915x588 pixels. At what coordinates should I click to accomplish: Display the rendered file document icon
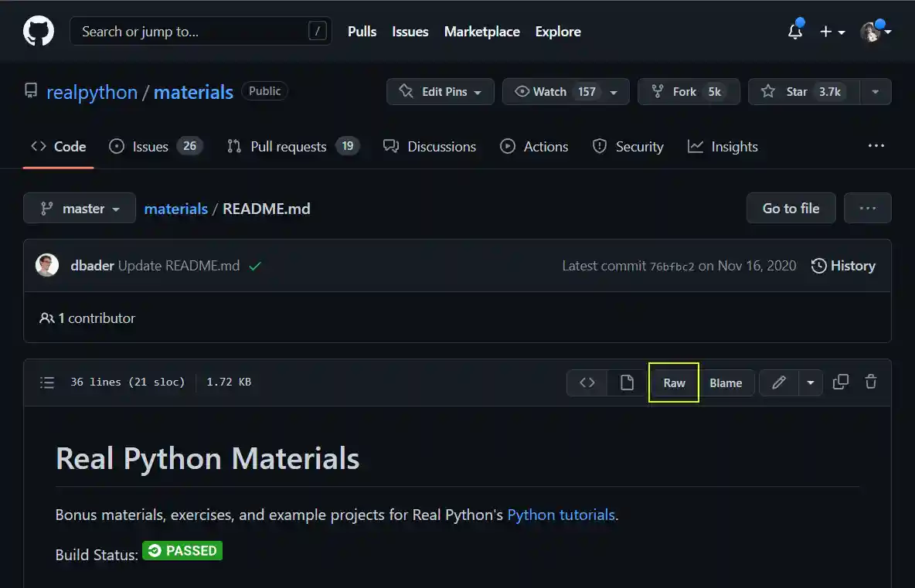click(x=627, y=382)
